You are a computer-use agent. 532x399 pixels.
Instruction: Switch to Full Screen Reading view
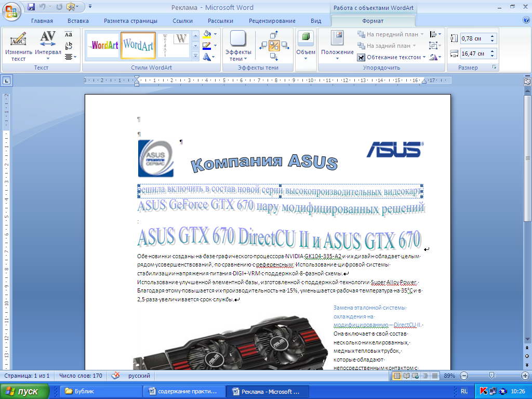coord(406,376)
